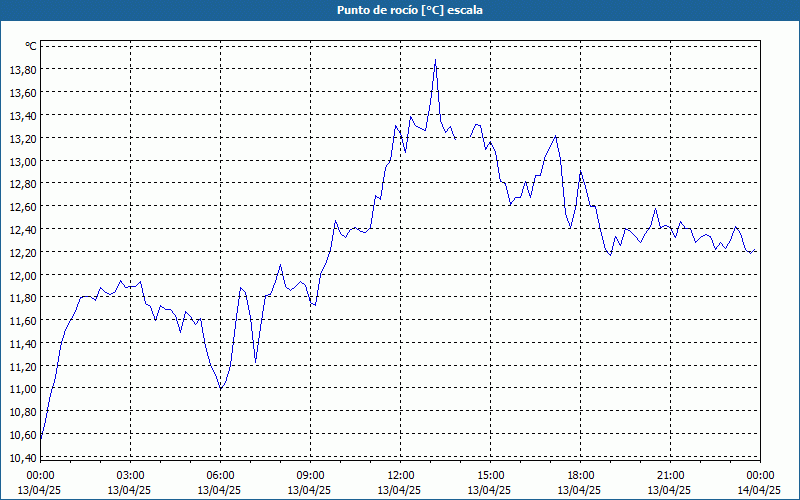Click the 15:00 time label
This screenshot has width=800, height=500.
(x=490, y=476)
